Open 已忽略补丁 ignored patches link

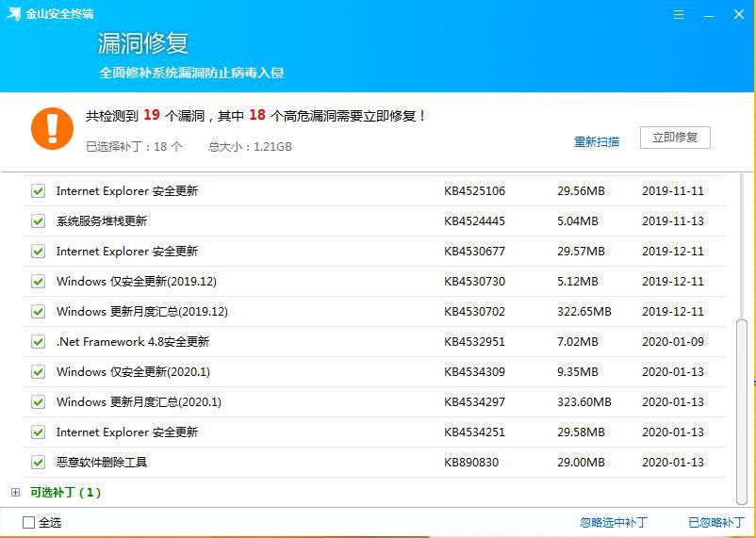716,523
